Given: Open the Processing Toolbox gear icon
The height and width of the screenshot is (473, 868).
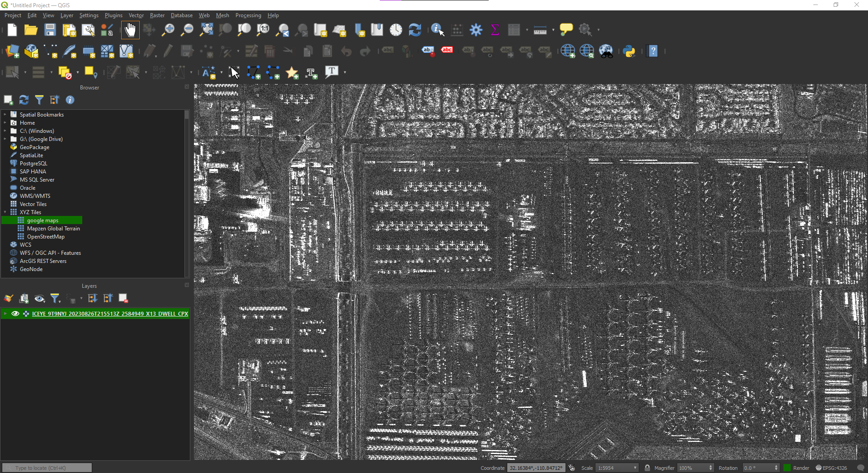Looking at the screenshot, I should (476, 30).
